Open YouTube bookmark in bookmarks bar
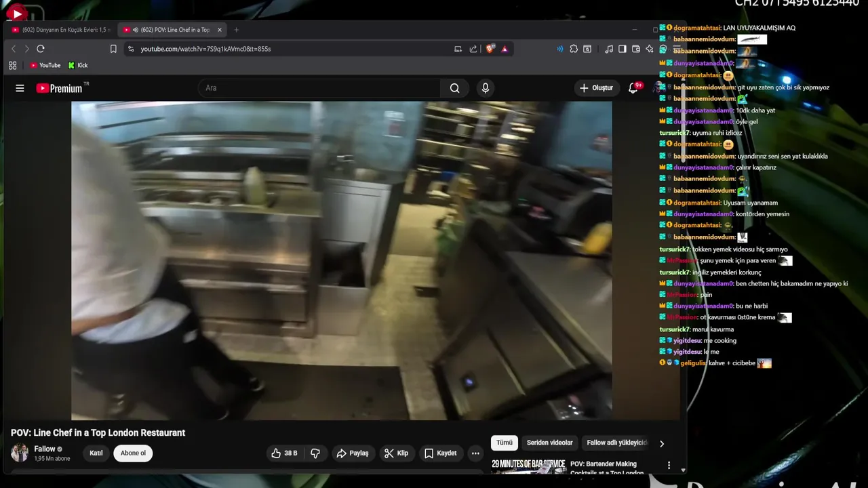 coord(45,65)
